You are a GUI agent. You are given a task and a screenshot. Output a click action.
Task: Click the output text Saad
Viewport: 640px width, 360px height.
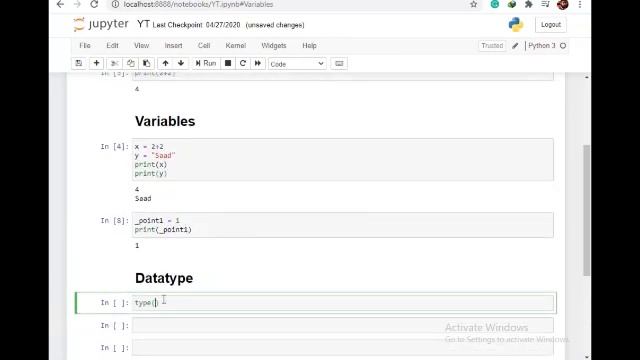pyautogui.click(x=143, y=198)
